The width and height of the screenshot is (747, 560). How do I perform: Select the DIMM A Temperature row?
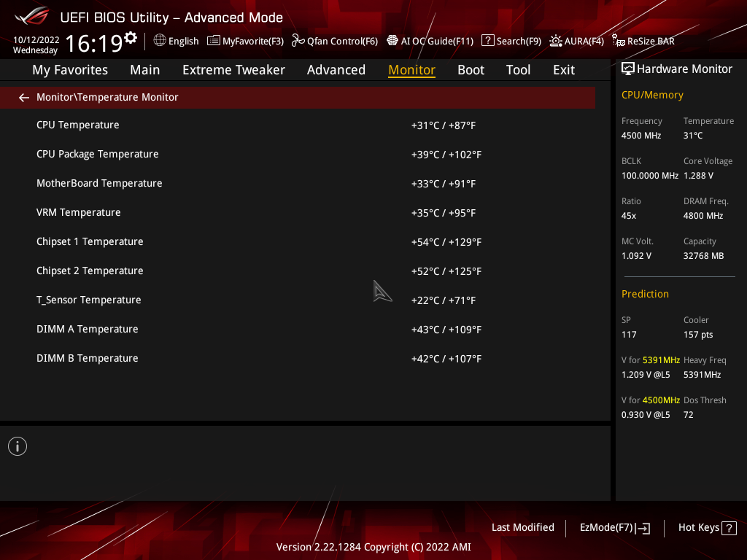point(298,329)
